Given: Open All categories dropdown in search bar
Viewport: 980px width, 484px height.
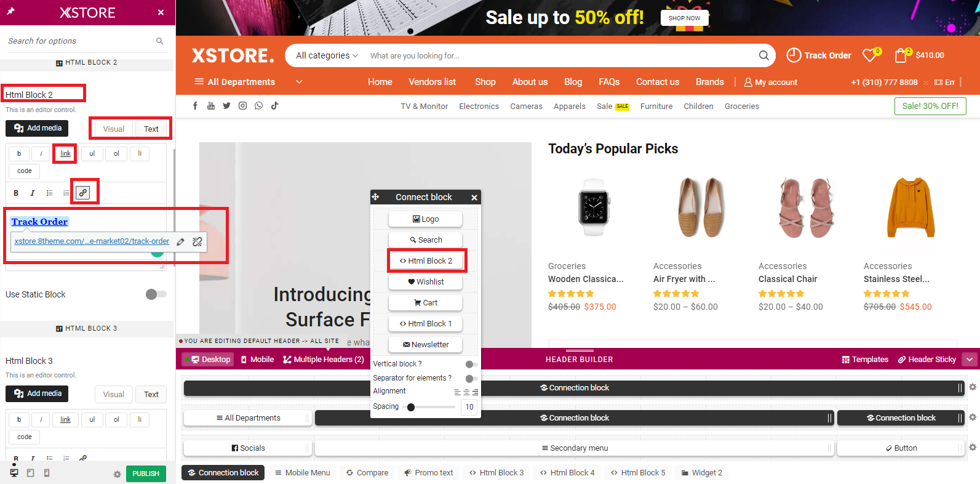Looking at the screenshot, I should 327,55.
